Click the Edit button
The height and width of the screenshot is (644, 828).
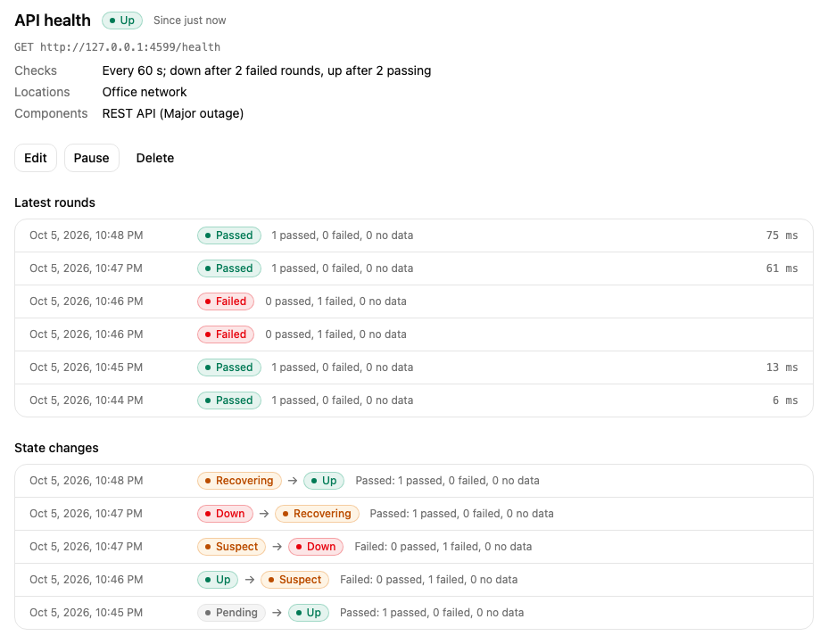(x=36, y=158)
